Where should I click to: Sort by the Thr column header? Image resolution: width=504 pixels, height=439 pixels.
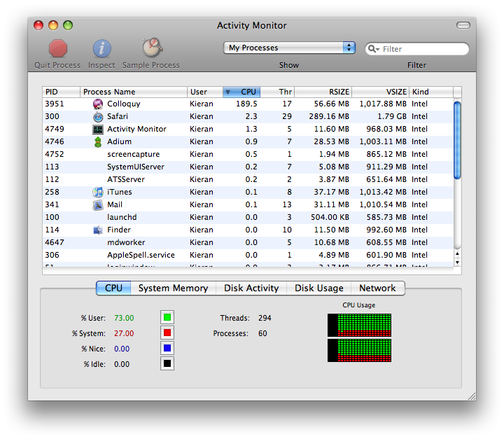click(x=277, y=92)
